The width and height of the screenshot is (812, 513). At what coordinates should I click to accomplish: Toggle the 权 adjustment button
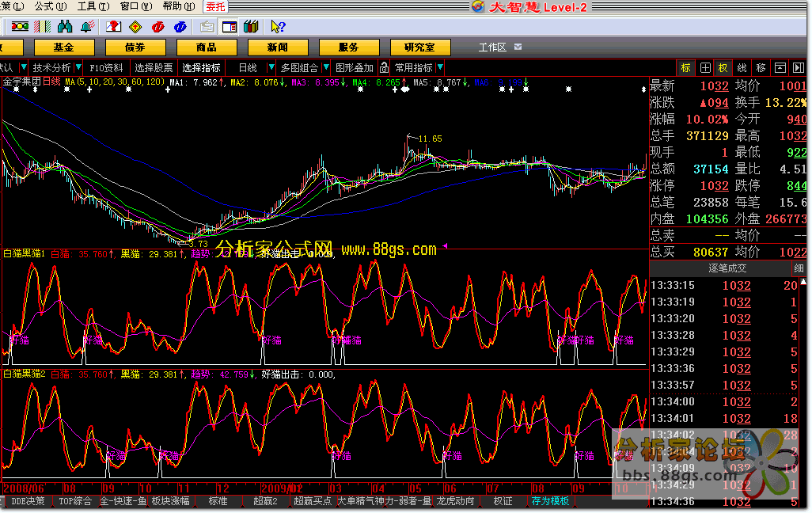pos(723,68)
